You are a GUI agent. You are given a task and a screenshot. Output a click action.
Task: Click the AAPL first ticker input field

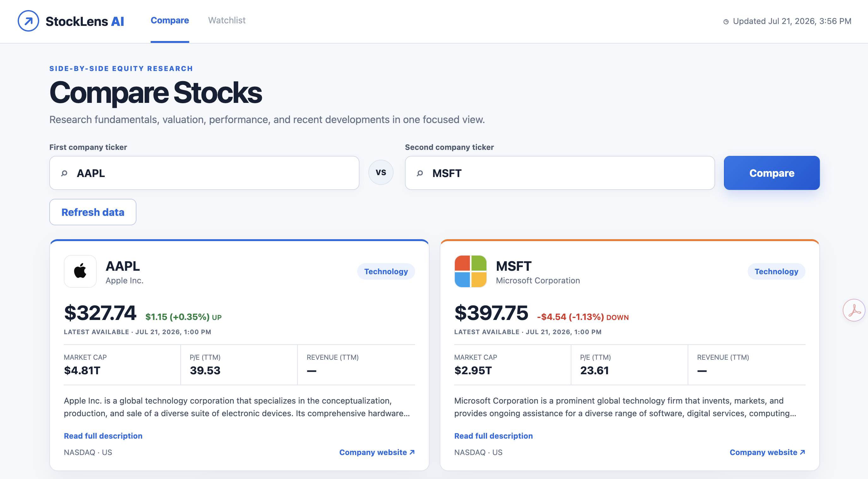[204, 173]
